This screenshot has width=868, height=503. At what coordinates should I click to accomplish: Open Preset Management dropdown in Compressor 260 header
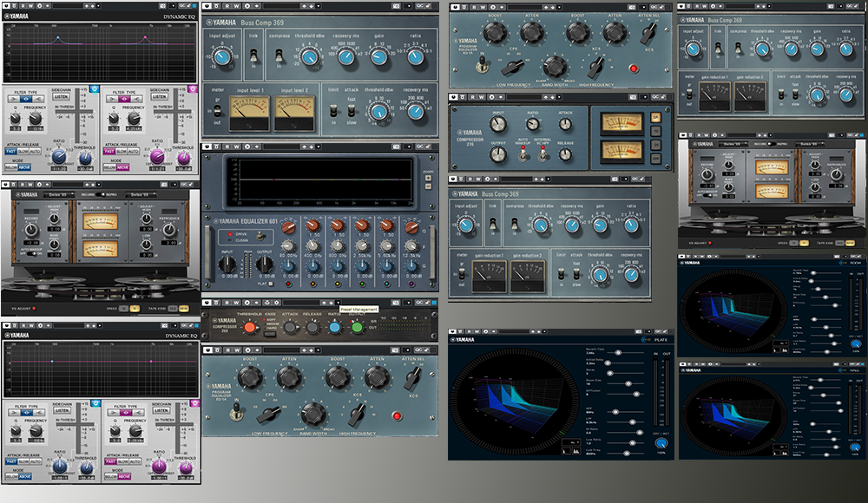339,304
